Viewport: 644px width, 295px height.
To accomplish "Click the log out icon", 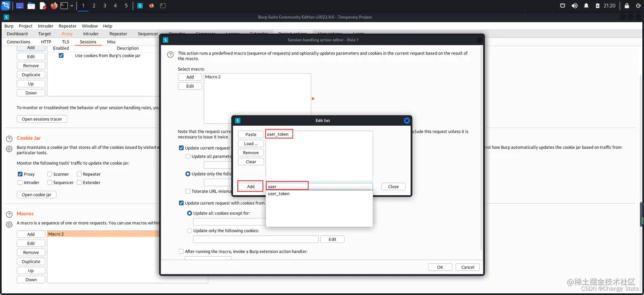I will click(x=638, y=6).
